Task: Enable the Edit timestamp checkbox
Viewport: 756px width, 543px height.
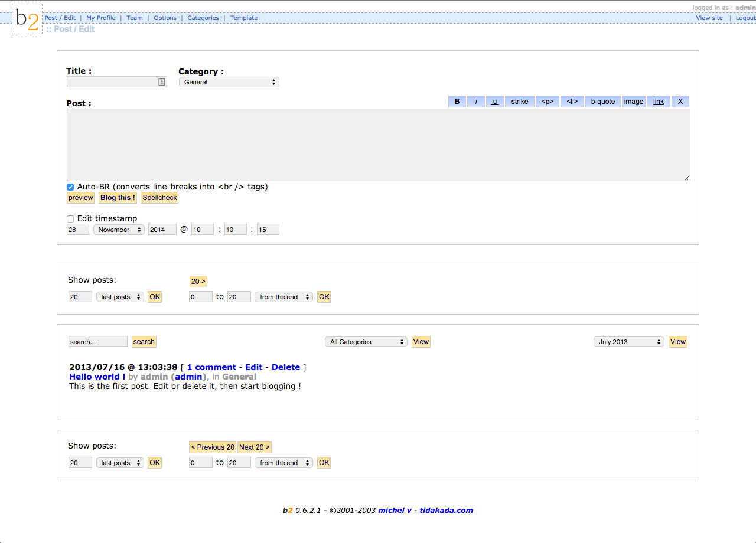Action: tap(70, 219)
